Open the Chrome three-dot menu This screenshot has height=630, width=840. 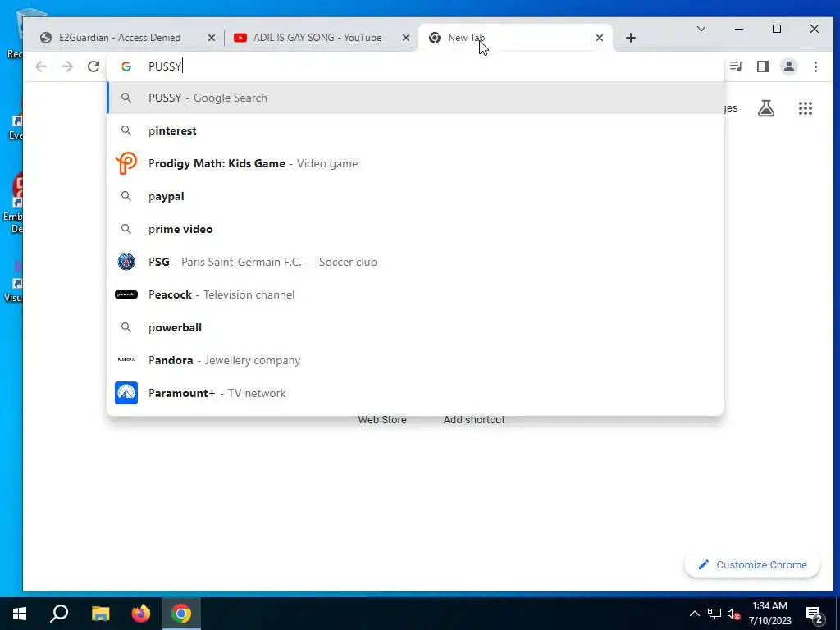(815, 66)
